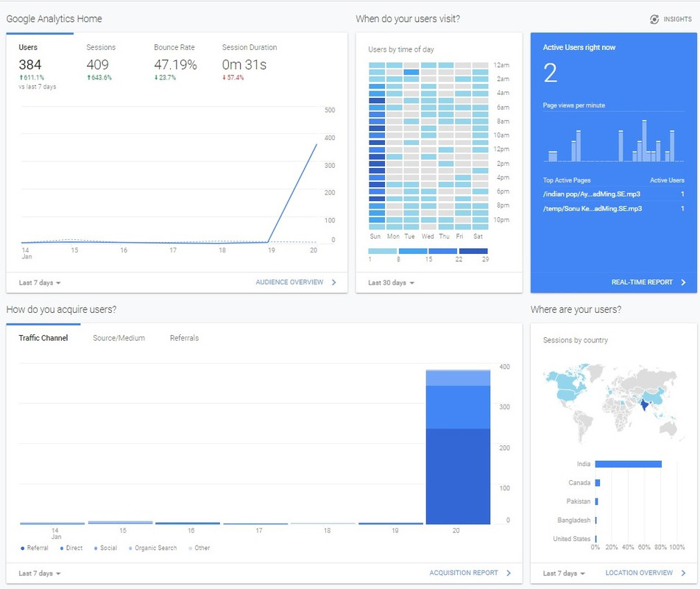Image resolution: width=700 pixels, height=589 pixels.
Task: Open the Last 30 days dropdown
Action: tap(391, 283)
